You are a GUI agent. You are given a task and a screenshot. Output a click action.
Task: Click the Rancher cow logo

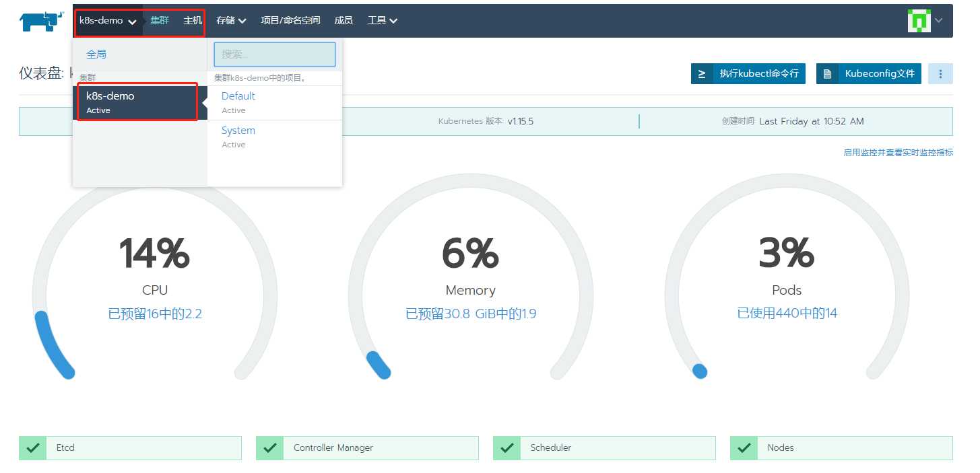(x=42, y=21)
